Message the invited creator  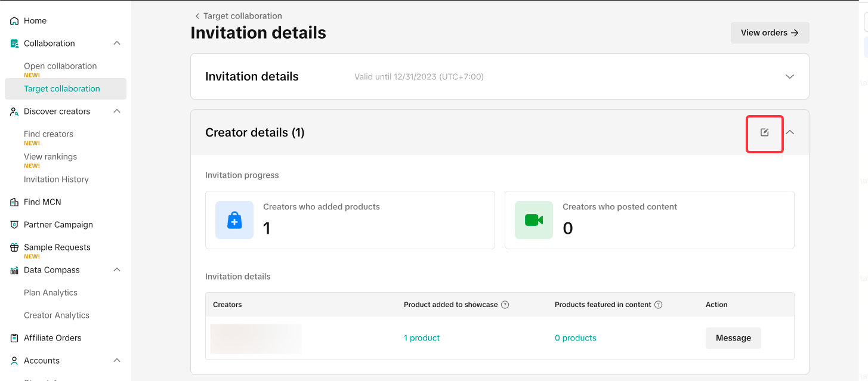[x=733, y=338]
